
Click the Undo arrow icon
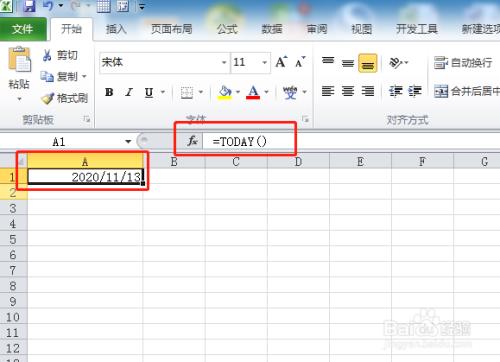47,6
